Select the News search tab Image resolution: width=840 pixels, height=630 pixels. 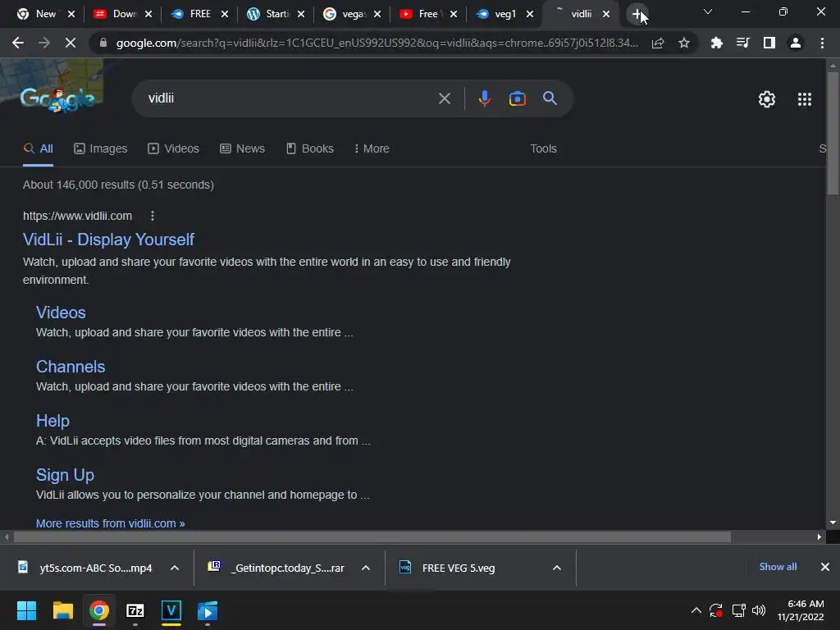click(x=242, y=149)
